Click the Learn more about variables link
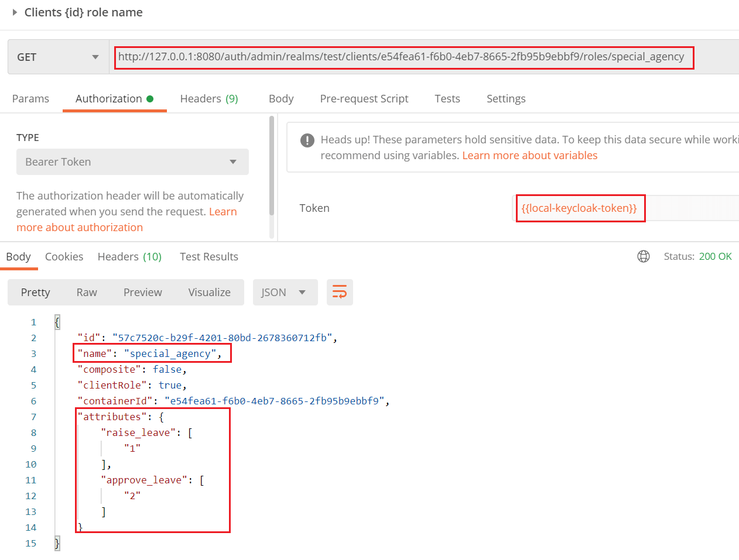The width and height of the screenshot is (739, 560). pyautogui.click(x=529, y=155)
